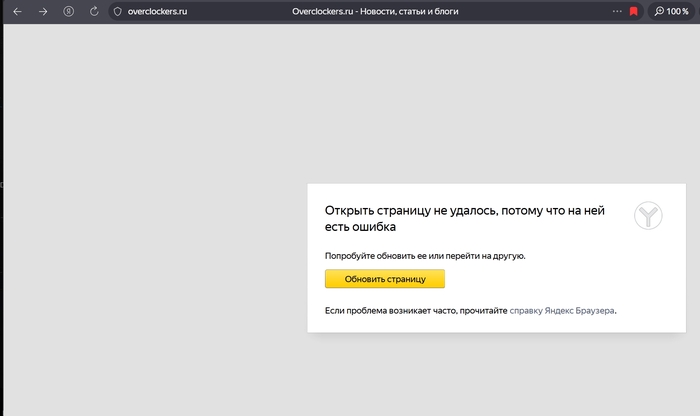
Task: Click the overclockers.ru domain in address bar
Action: [157, 11]
